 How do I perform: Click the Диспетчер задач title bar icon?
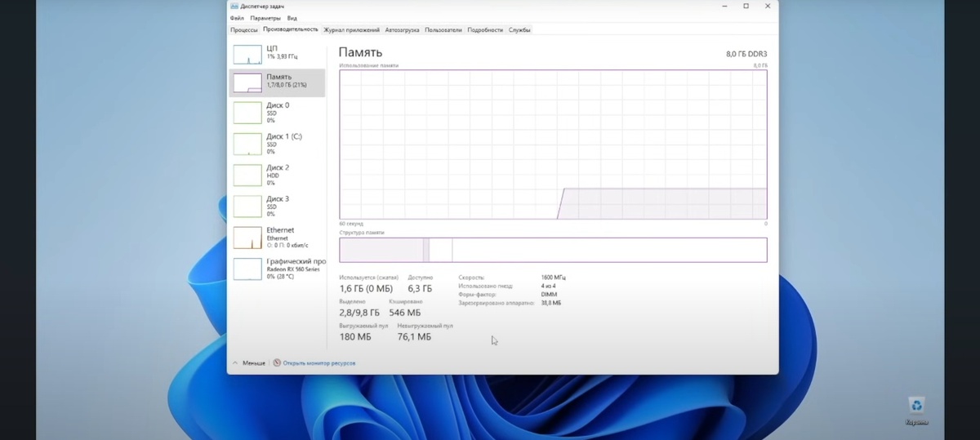click(234, 6)
